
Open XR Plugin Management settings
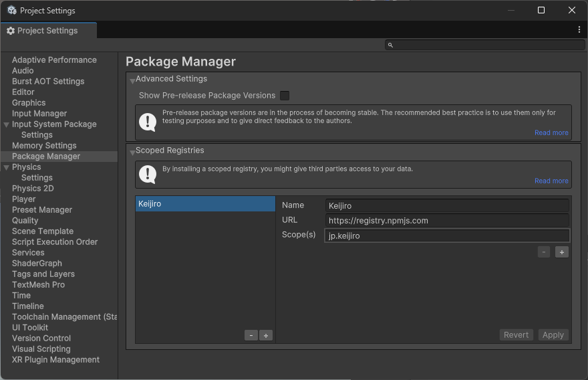(55, 360)
